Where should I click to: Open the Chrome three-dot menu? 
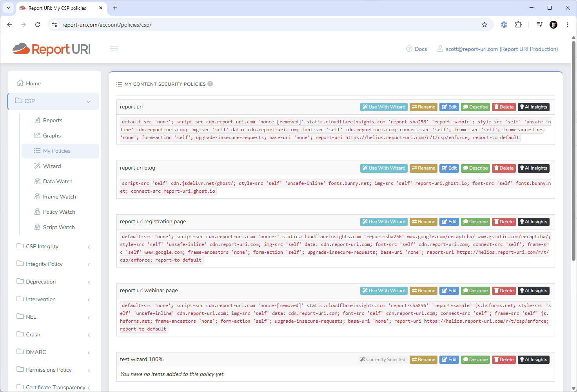pos(568,25)
